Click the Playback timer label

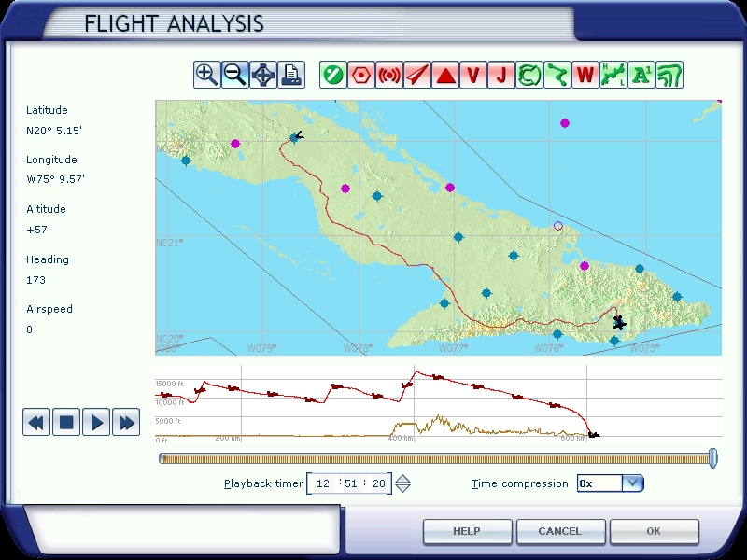(x=263, y=483)
